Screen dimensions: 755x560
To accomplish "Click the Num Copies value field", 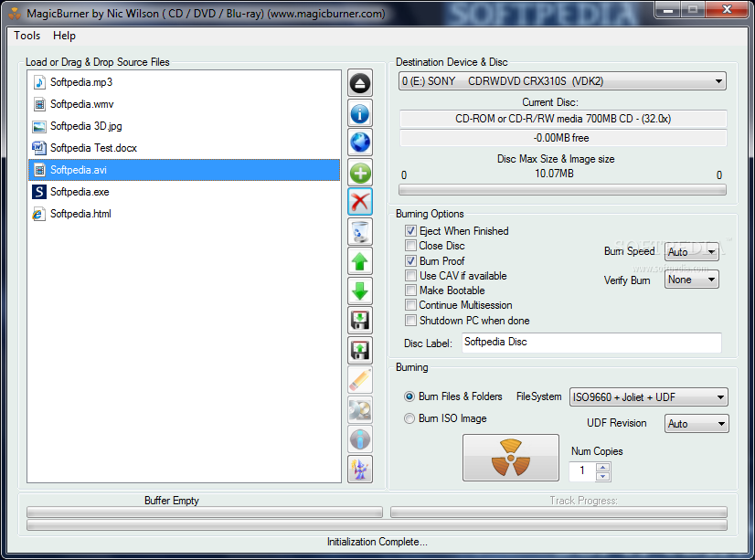I will click(582, 471).
